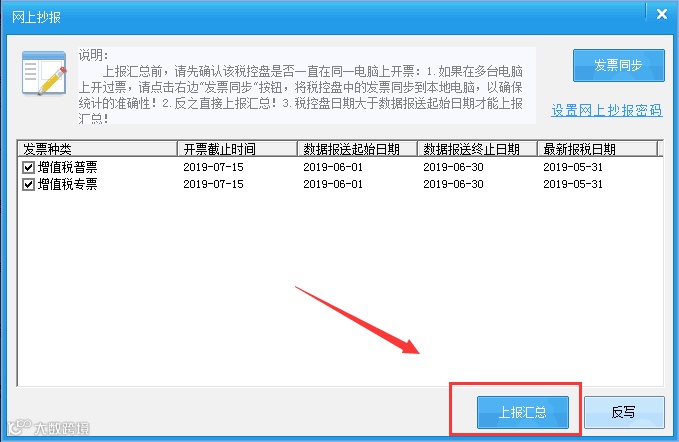
Task: Click the 增值税普票 end date 2019-06-30
Action: tap(453, 167)
